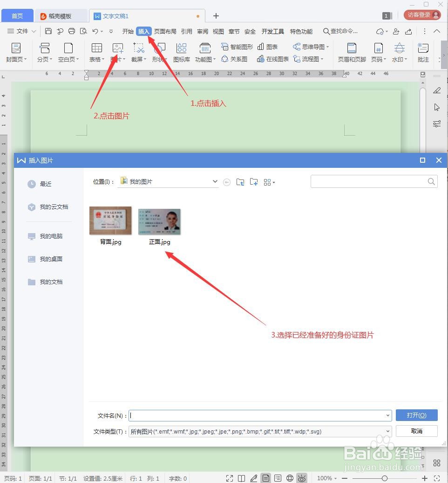The height and width of the screenshot is (483, 448).
Task: Insert a 批注 comment
Action: tap(422, 51)
